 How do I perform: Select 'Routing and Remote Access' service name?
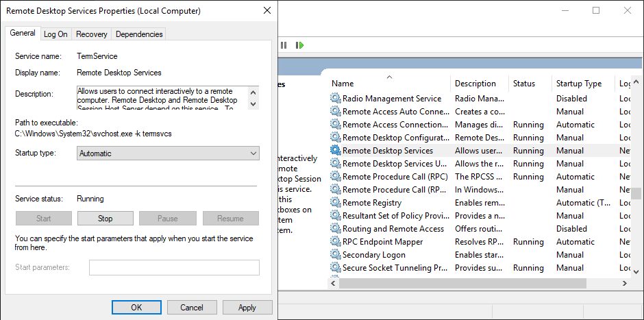[393, 229]
